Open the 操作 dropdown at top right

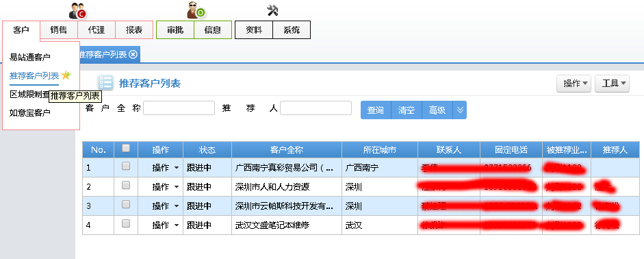click(574, 84)
